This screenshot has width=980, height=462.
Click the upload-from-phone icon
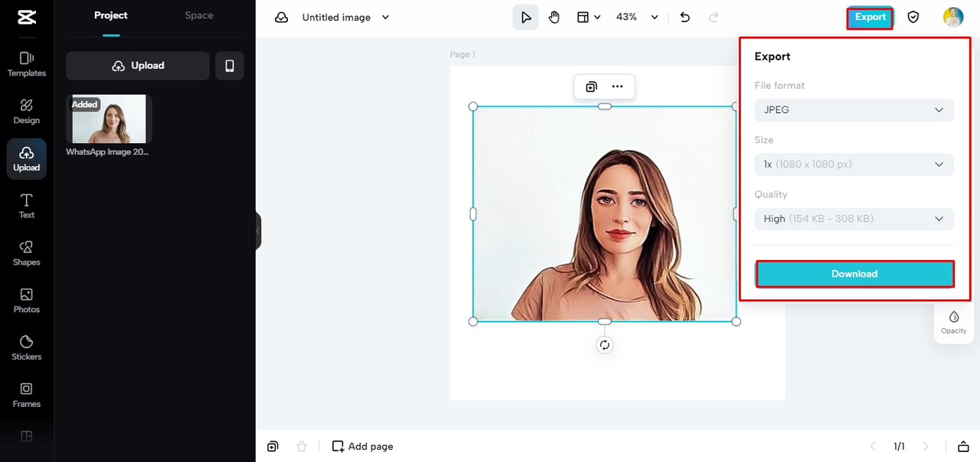(230, 66)
